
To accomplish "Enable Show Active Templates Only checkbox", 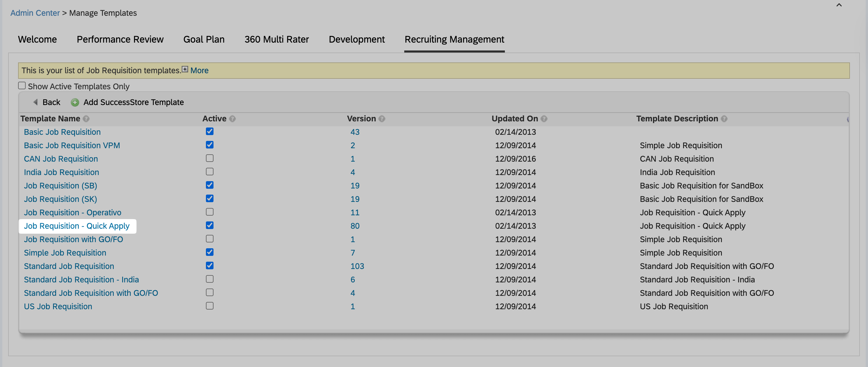I will pyautogui.click(x=22, y=85).
